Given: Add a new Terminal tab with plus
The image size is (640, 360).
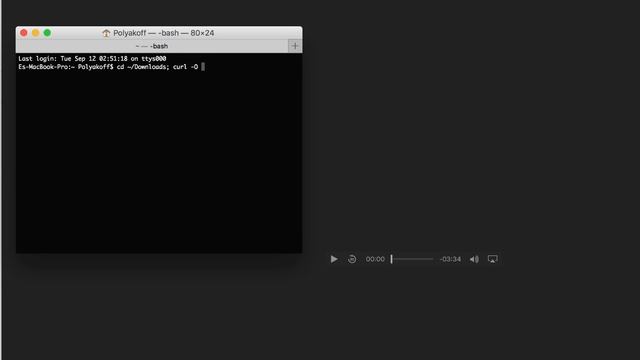Looking at the screenshot, I should coord(295,46).
